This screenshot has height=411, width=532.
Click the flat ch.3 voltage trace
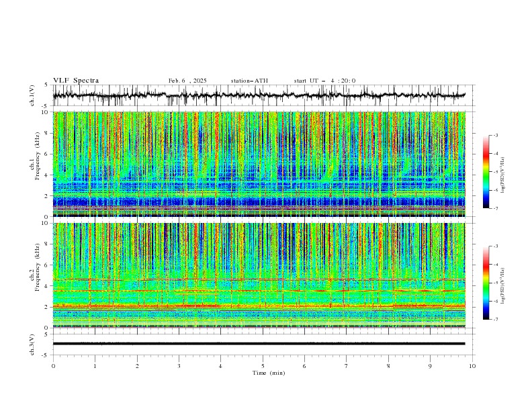tap(259, 344)
